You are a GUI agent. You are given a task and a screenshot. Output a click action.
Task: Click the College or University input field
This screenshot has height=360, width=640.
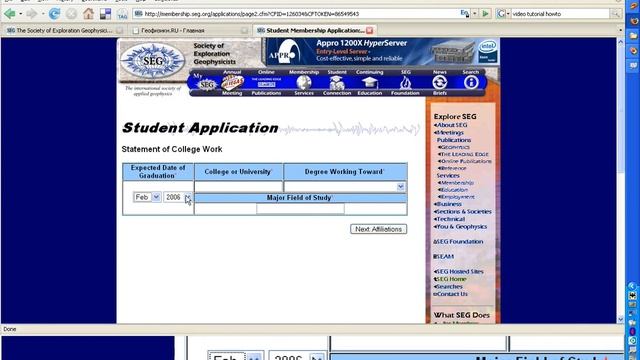(x=238, y=187)
